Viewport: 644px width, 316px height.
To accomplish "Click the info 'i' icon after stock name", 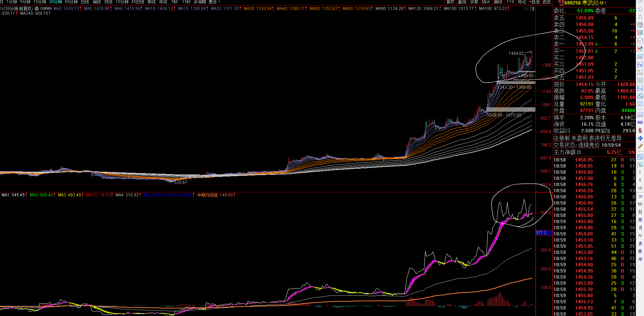I will (x=605, y=3).
